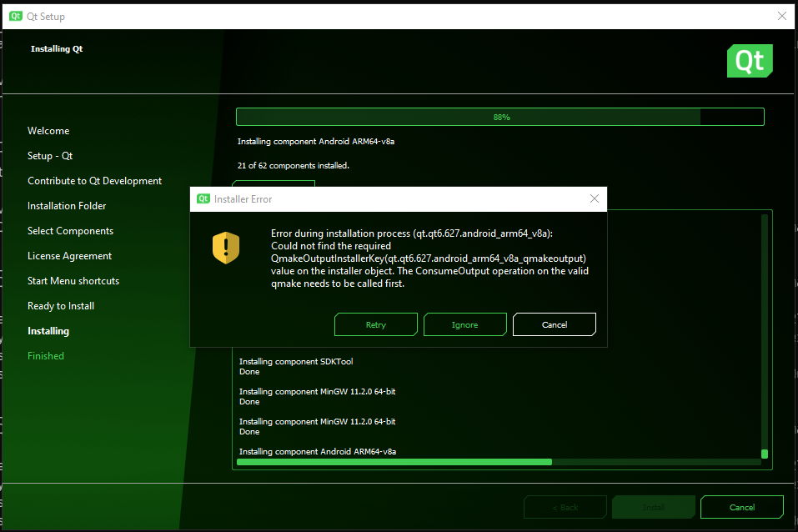Click the install log vertical scrollbar thumb
This screenshot has height=532, width=798.
(x=765, y=454)
